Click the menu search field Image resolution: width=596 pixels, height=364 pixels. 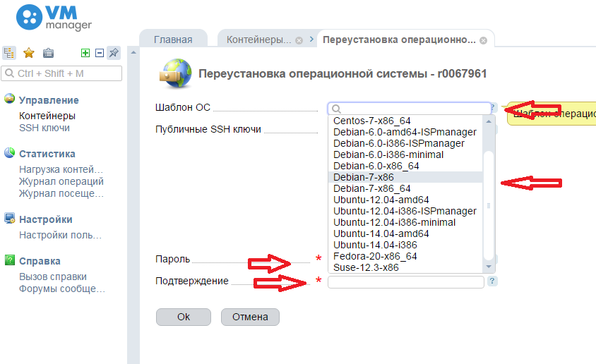(61, 73)
